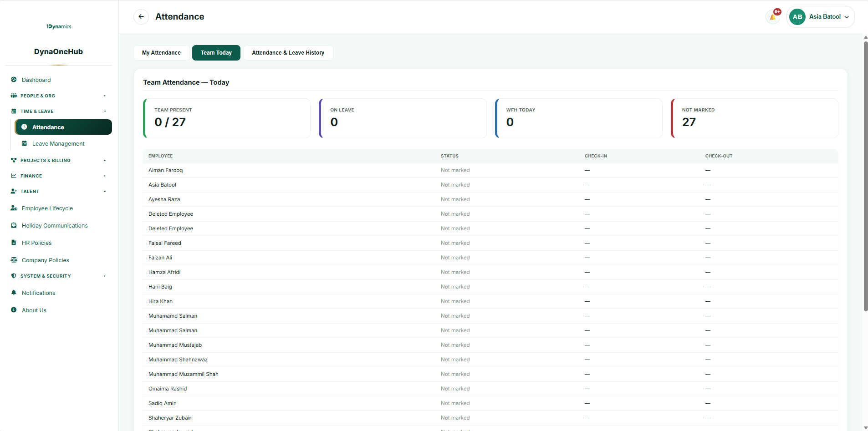Select employee Aiman Farooq

click(165, 170)
